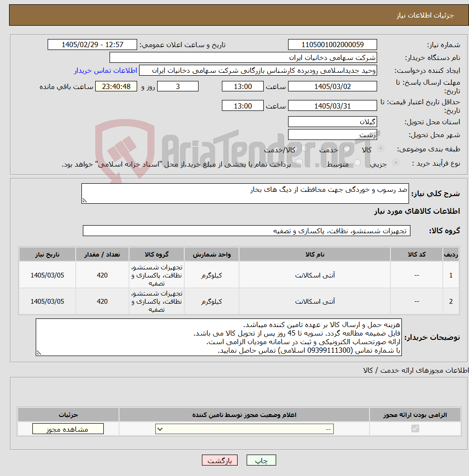This screenshot has height=476, width=469.
Task: Click the goods group field
Action: [246, 231]
